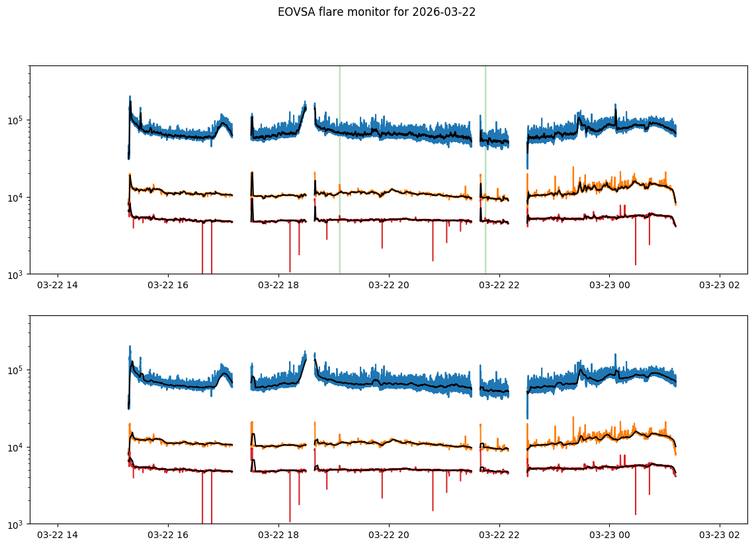Click the "03-22 22" tick label on bottom plot

[x=499, y=535]
